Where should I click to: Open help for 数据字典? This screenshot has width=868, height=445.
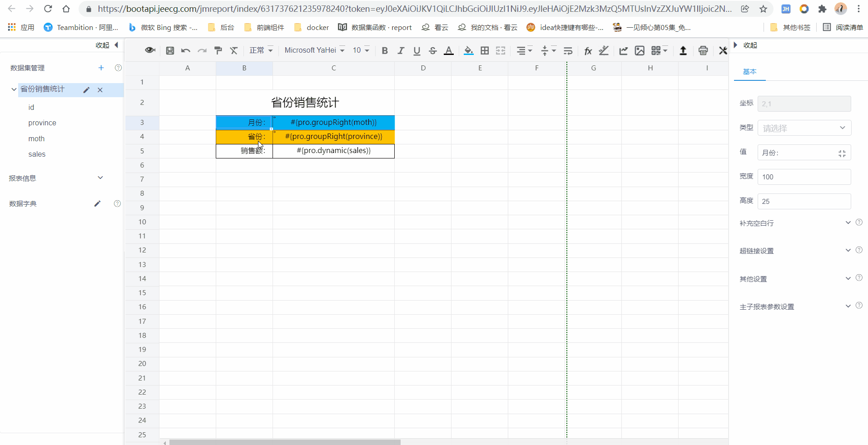point(117,203)
